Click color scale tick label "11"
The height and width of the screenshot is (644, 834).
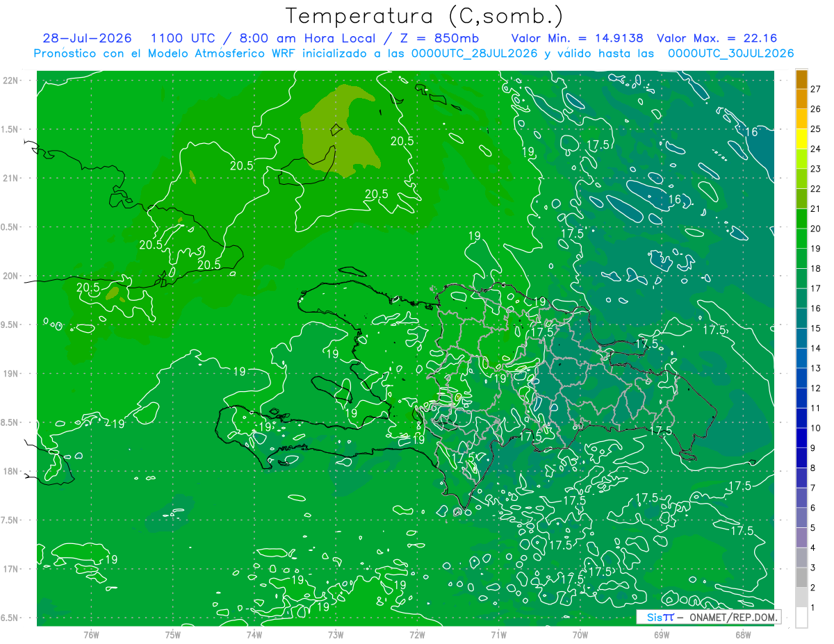(815, 408)
